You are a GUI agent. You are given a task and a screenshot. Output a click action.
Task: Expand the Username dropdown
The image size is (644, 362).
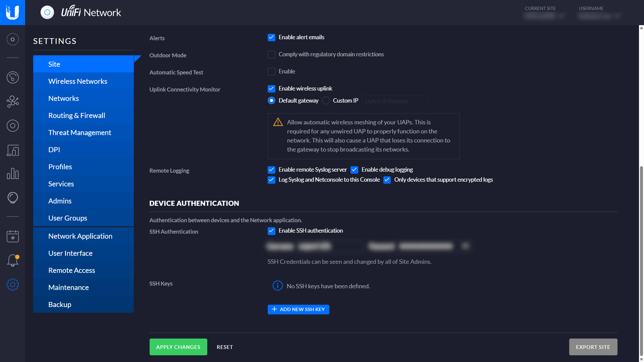pyautogui.click(x=599, y=16)
